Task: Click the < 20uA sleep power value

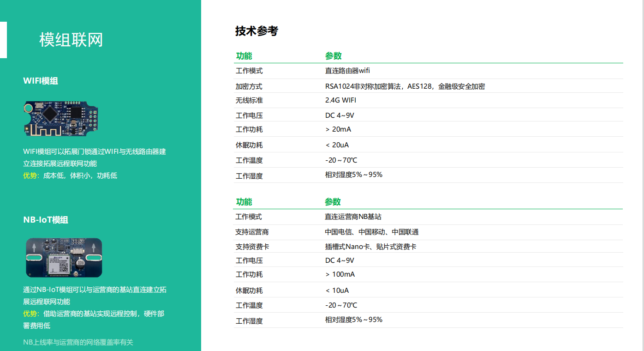Action: pos(337,145)
